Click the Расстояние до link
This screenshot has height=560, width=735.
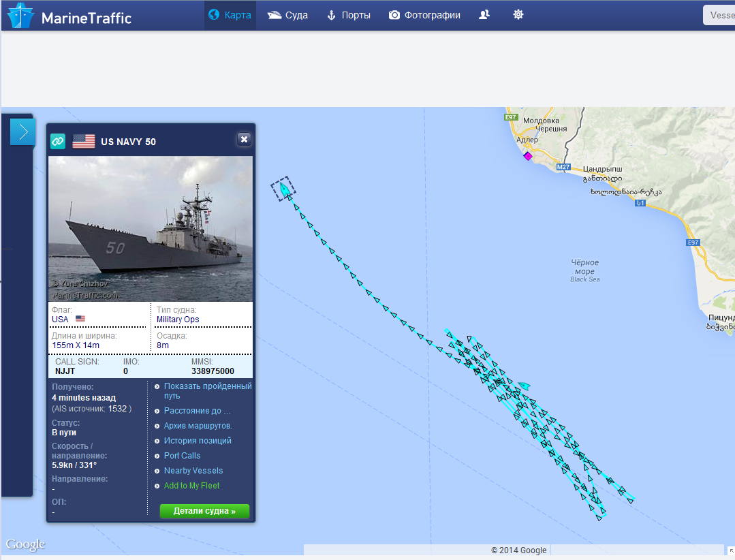(x=197, y=411)
